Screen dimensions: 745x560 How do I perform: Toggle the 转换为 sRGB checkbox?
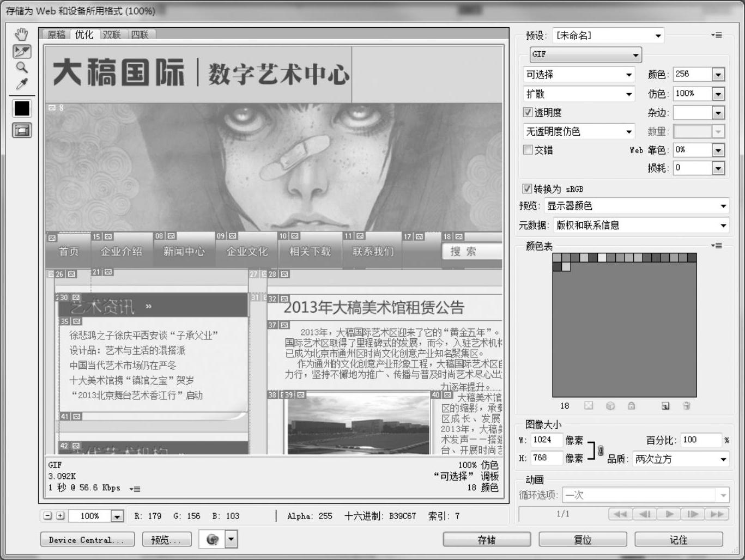pos(527,189)
